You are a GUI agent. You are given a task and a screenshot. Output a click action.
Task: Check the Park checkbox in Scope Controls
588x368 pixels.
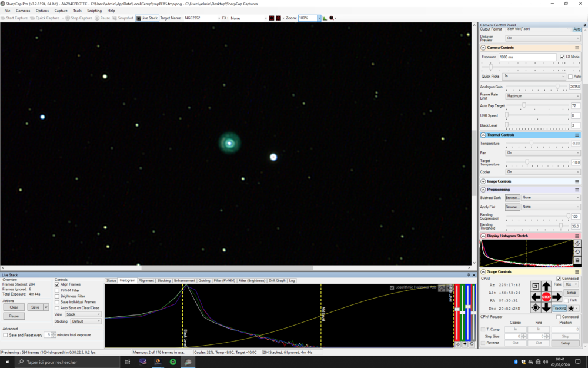pos(566,300)
